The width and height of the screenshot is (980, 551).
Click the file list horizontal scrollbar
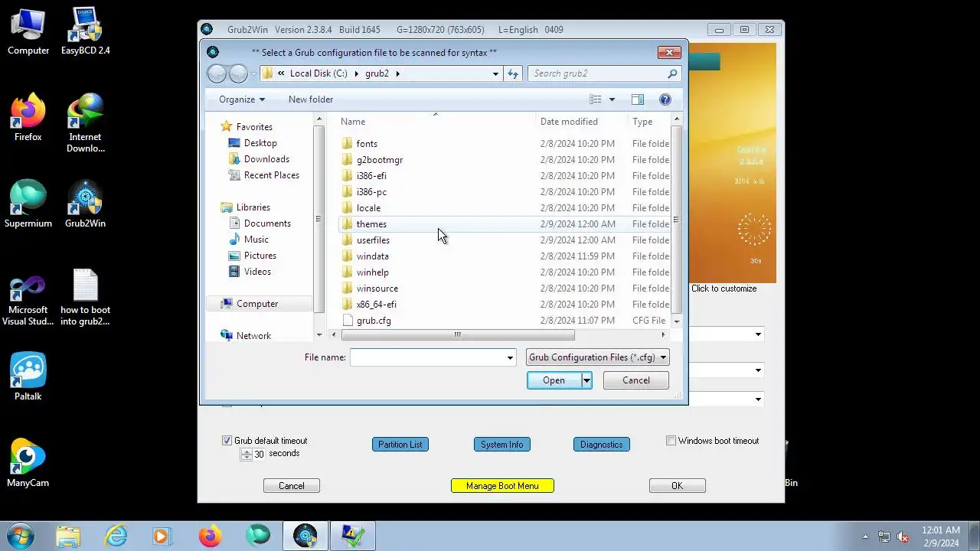(x=458, y=334)
